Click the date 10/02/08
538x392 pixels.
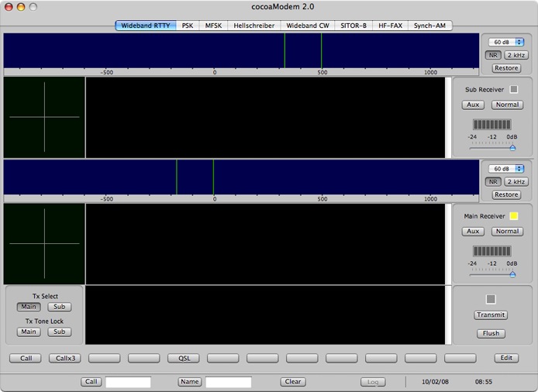point(435,382)
